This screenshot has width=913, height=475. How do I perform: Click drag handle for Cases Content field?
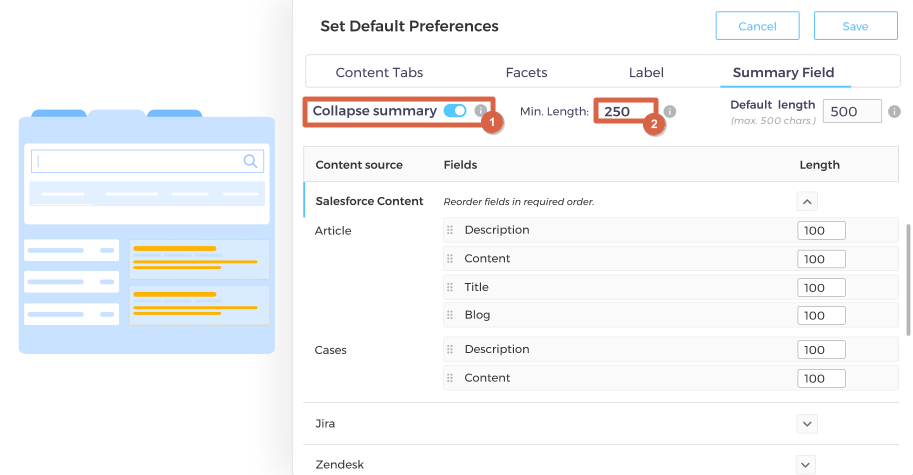pos(450,378)
